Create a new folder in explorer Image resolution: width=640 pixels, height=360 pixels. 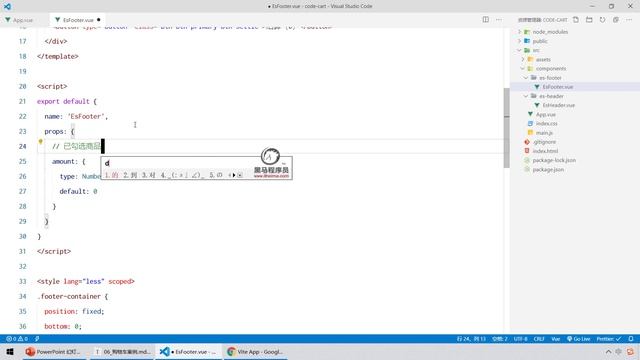(589, 20)
